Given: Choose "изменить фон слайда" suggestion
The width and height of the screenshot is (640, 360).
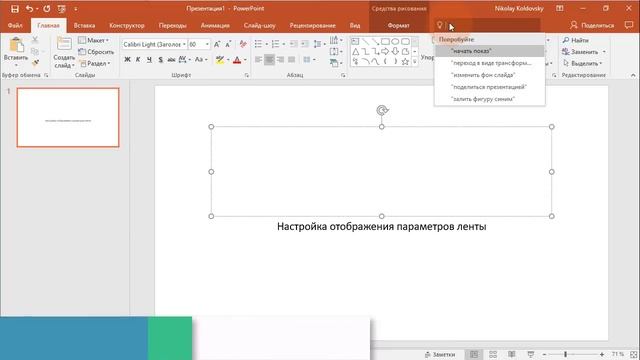Looking at the screenshot, I should click(490, 75).
